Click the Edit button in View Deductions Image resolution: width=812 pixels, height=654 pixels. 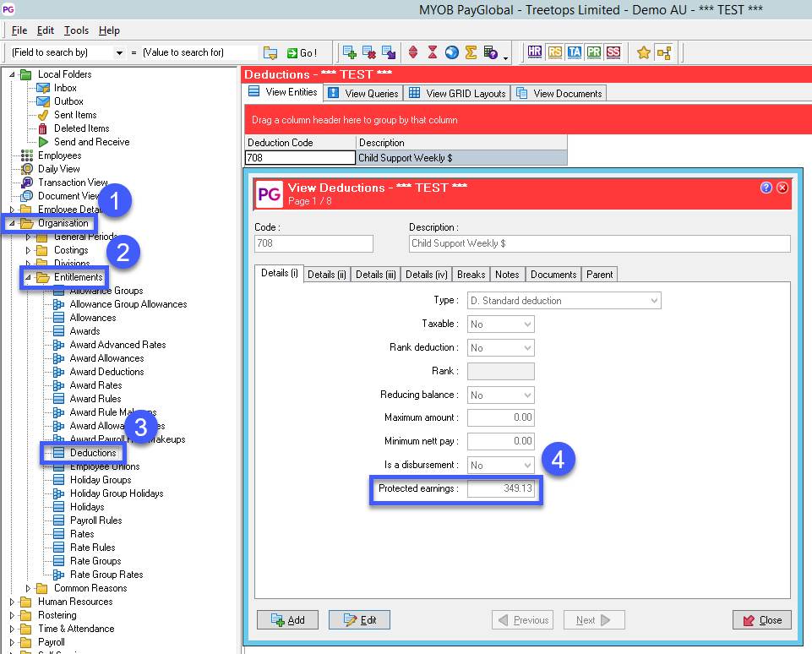pyautogui.click(x=359, y=620)
